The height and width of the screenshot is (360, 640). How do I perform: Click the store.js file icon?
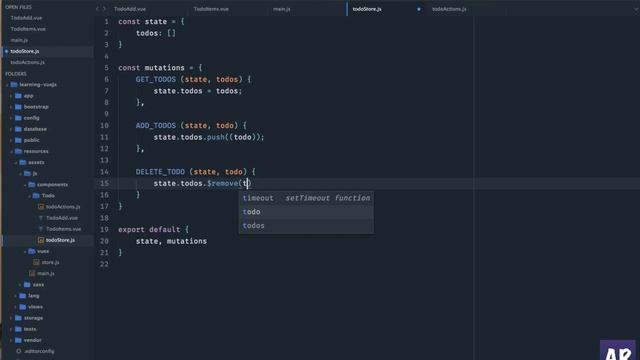[36, 262]
